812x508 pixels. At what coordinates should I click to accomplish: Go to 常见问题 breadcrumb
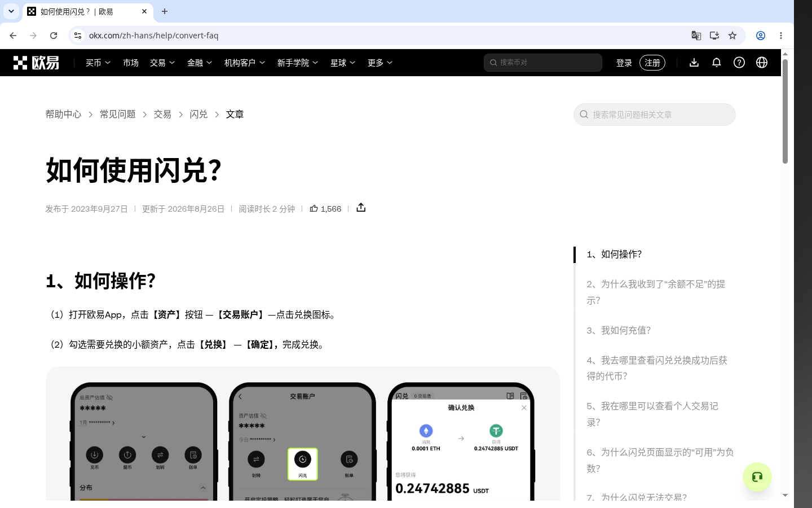[118, 115]
